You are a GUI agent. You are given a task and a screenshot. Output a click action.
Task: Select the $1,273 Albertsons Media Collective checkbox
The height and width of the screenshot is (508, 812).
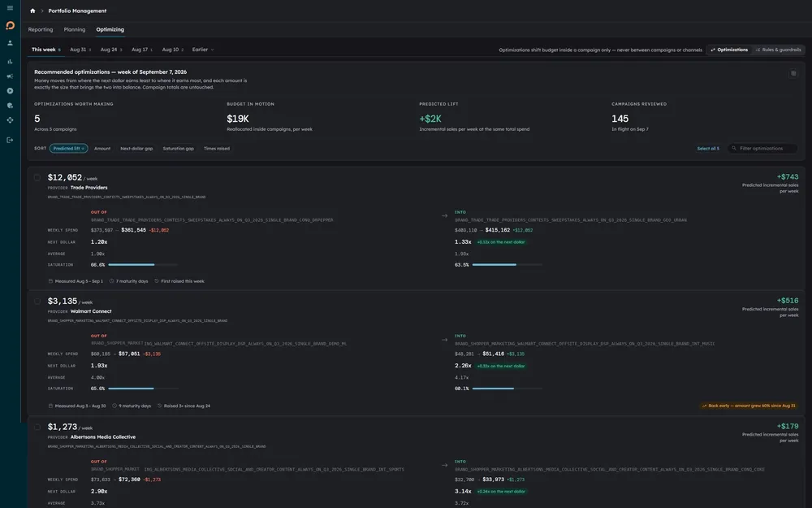[x=37, y=428]
